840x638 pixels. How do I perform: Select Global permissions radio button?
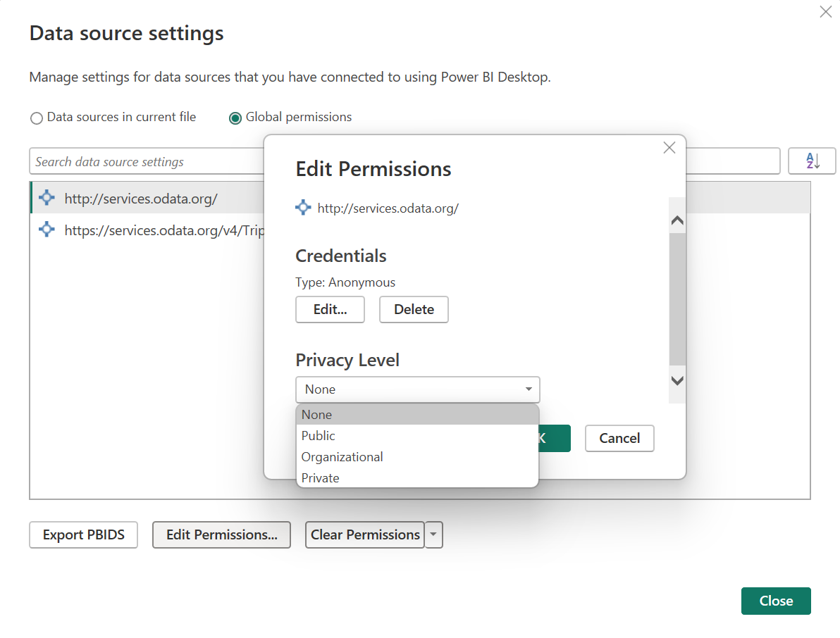coord(235,118)
